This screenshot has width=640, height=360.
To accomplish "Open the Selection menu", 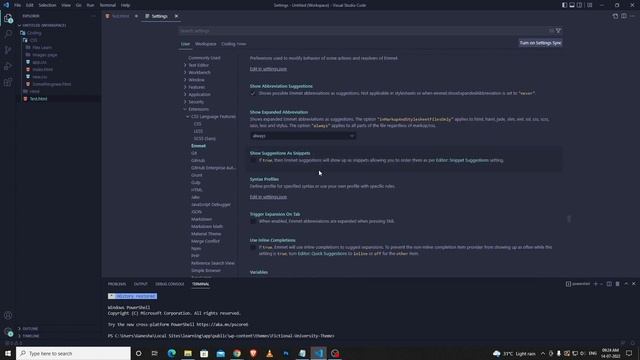I will 47,5.
